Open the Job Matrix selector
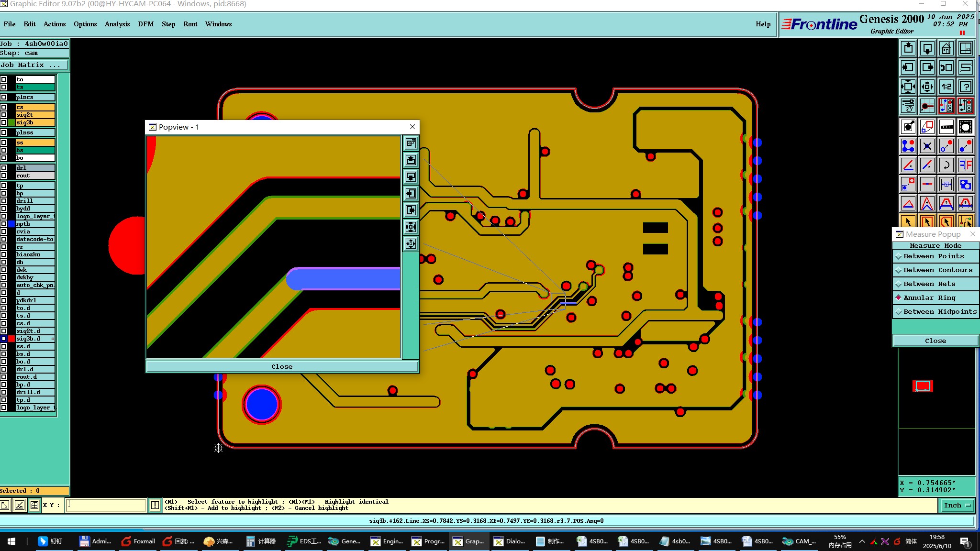980x551 pixels. [x=33, y=65]
